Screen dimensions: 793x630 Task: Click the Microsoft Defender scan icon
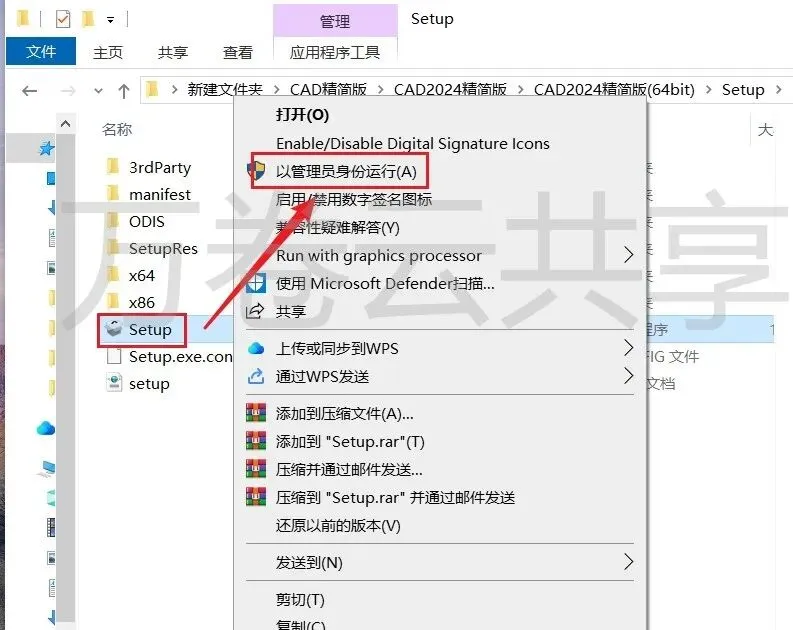click(256, 284)
